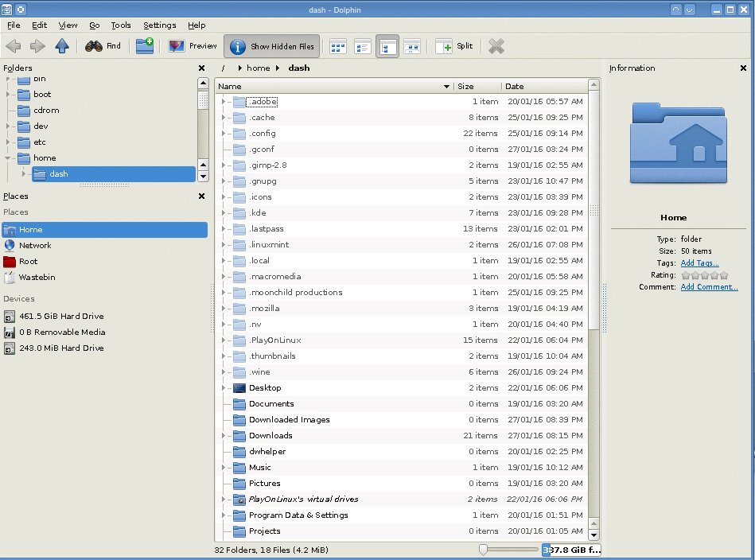
Task: Toggle the Show Hidden Files button
Action: tap(272, 46)
